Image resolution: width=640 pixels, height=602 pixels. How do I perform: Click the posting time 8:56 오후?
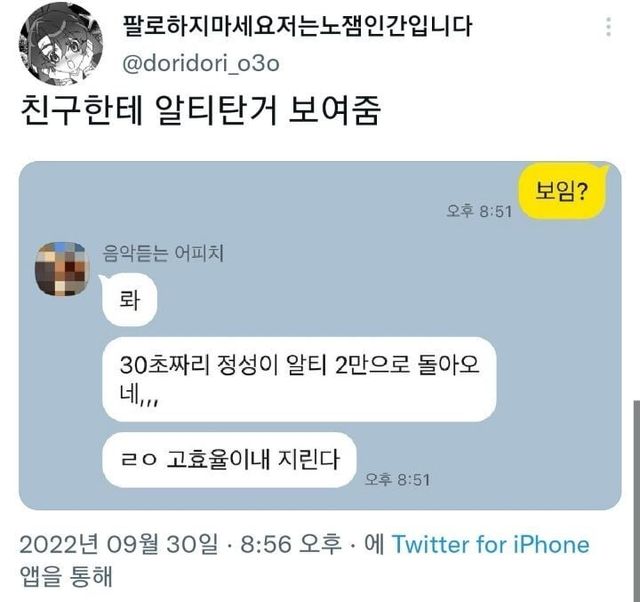pyautogui.click(x=291, y=544)
